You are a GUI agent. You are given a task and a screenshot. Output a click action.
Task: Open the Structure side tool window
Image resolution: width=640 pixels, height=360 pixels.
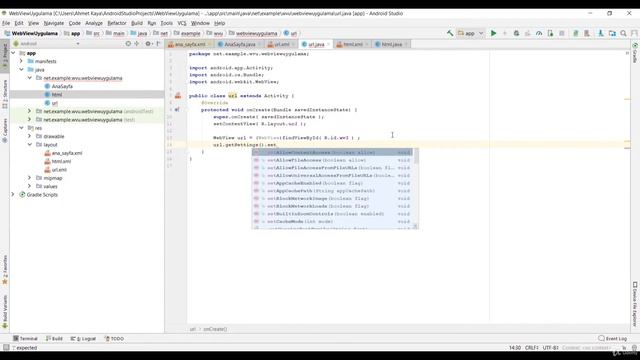point(5,94)
